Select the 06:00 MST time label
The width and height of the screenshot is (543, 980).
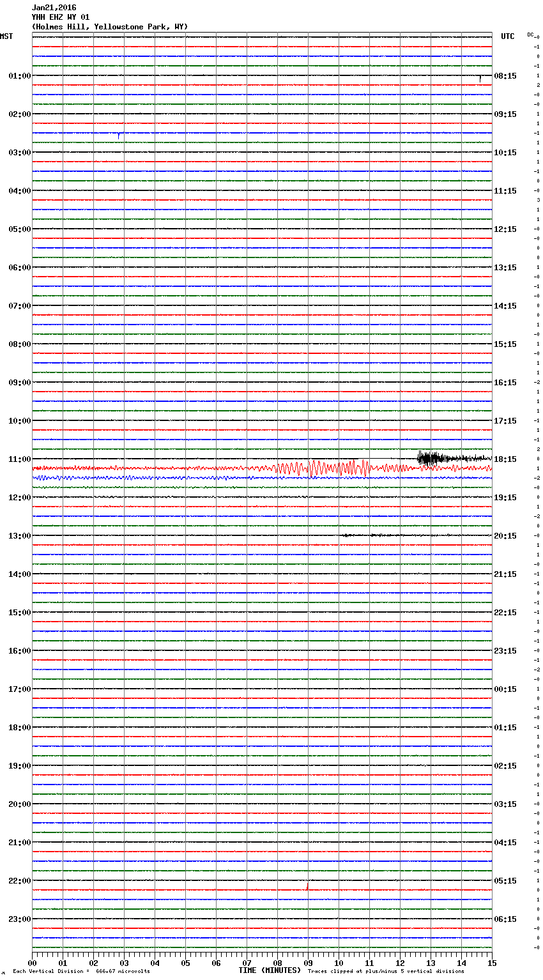coord(20,268)
